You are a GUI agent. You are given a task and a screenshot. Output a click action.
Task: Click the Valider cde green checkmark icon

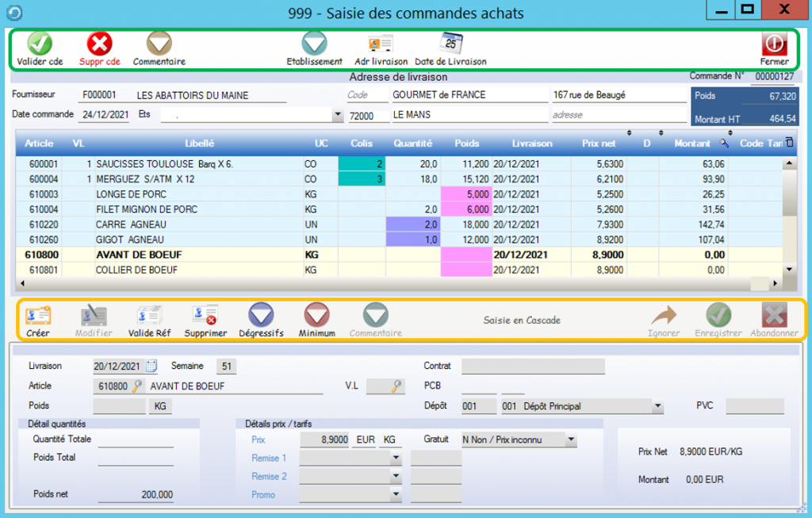tap(40, 44)
